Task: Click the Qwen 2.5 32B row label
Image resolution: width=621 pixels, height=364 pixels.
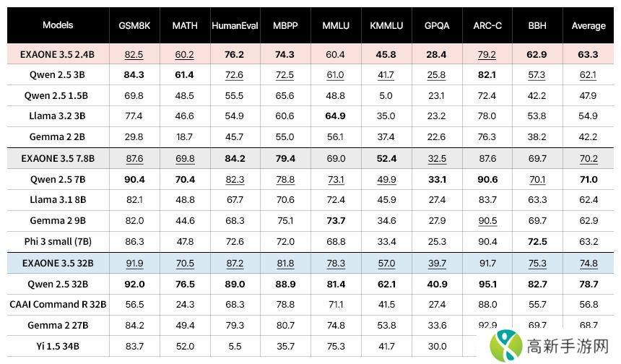Action: pos(58,284)
